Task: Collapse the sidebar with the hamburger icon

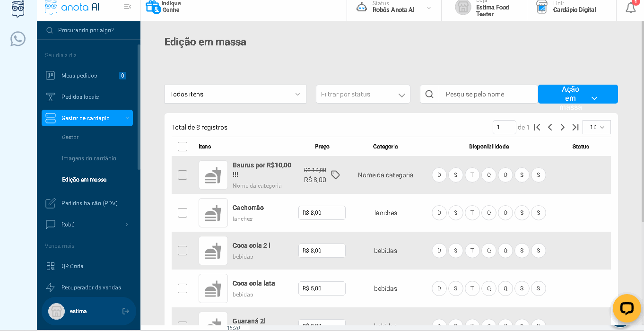Action: [127, 7]
